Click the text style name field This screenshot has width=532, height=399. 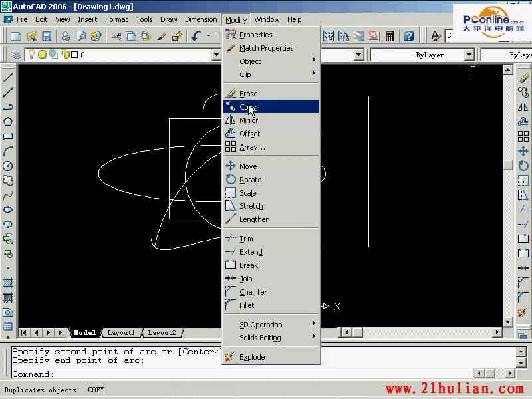[449, 36]
